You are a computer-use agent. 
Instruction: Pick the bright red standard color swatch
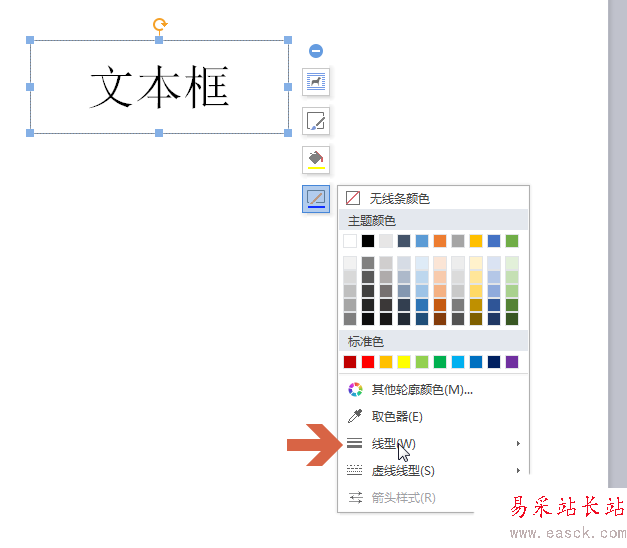(368, 362)
